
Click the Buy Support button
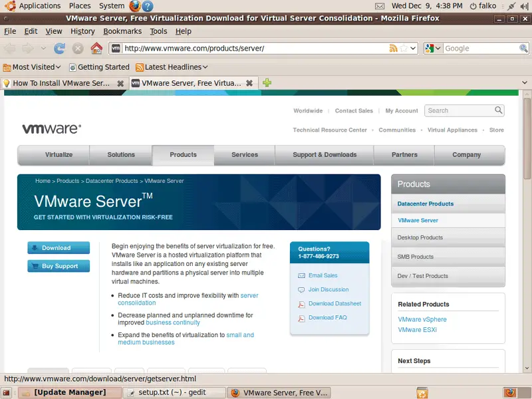(59, 266)
